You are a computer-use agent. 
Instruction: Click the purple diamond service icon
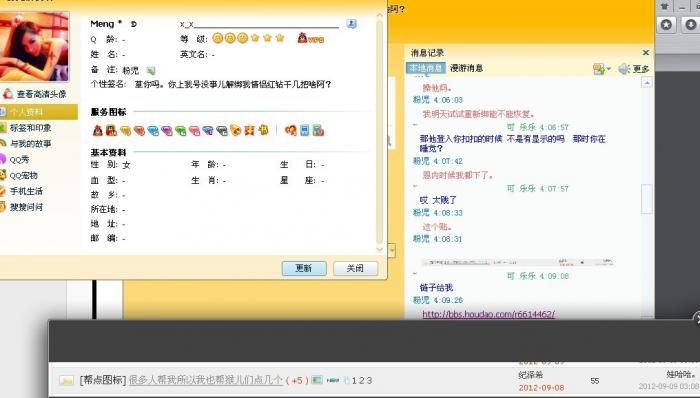tap(167, 130)
